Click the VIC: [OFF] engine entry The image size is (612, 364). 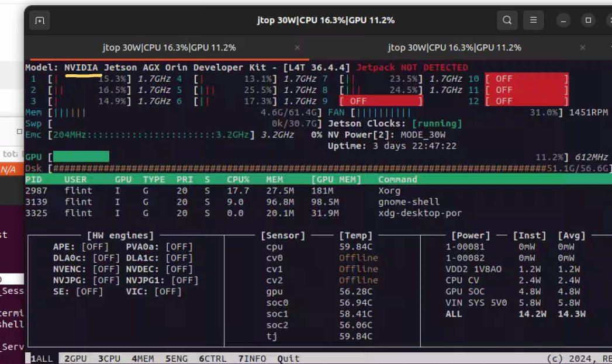pos(154,292)
